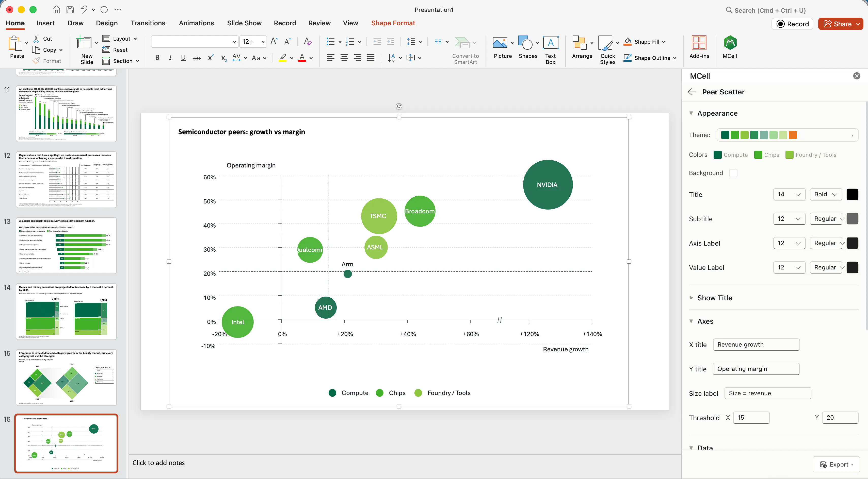Click the Record button at top right
The height and width of the screenshot is (479, 868).
792,24
